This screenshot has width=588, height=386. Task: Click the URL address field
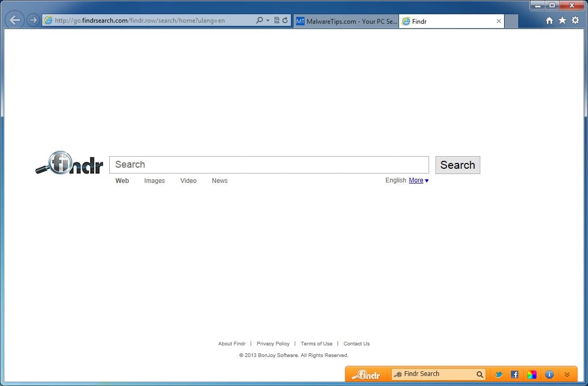click(x=154, y=21)
